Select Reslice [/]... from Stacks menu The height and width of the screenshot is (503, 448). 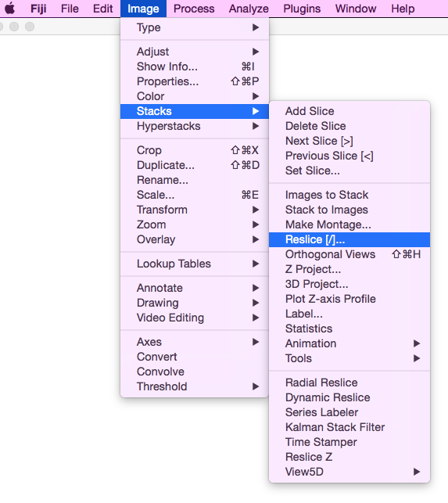pos(349,239)
